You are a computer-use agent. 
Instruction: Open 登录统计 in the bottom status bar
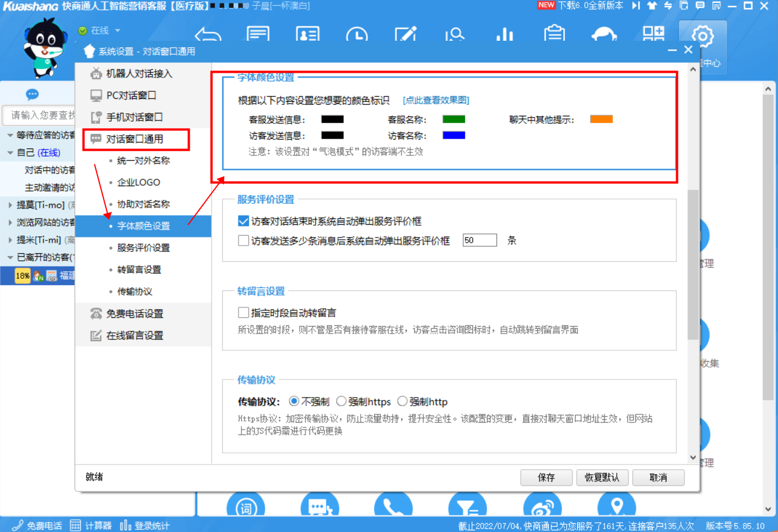pyautogui.click(x=145, y=526)
